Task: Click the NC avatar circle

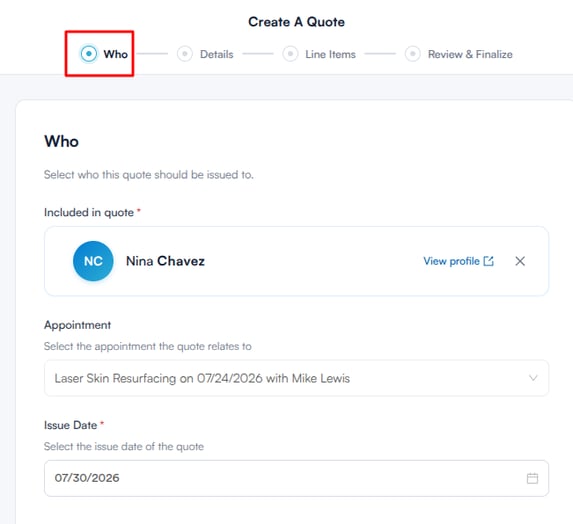Action: (x=93, y=261)
